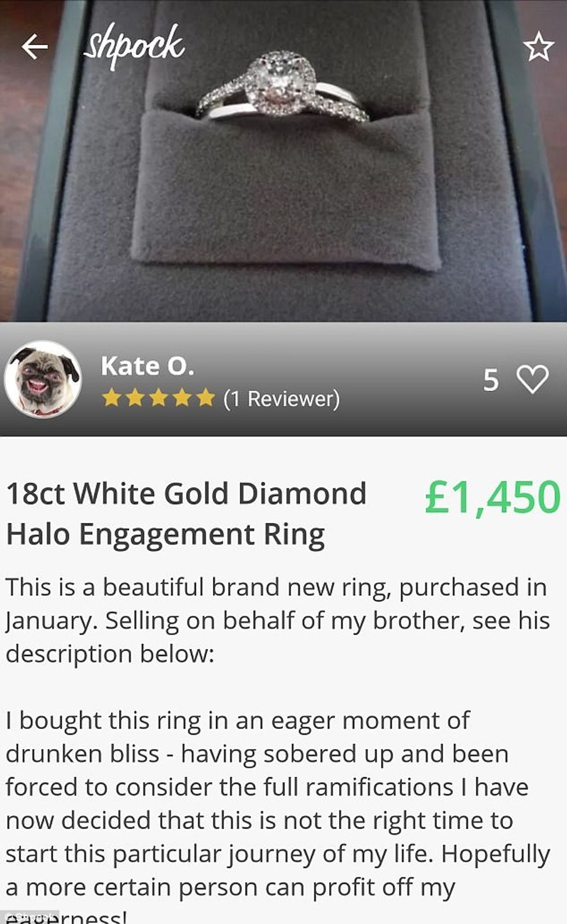Tap the "I bought this ring" paragraph
The height and width of the screenshot is (924, 567).
click(278, 804)
